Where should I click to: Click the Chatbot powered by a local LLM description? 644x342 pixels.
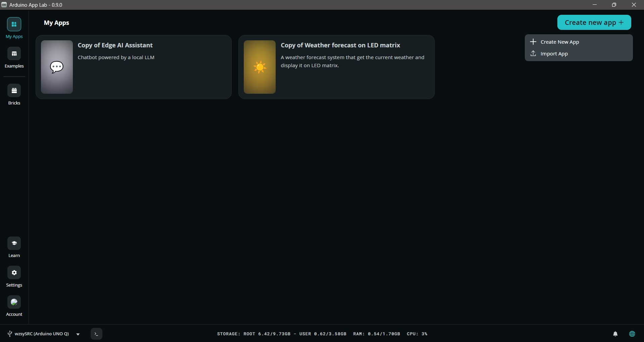coord(116,57)
